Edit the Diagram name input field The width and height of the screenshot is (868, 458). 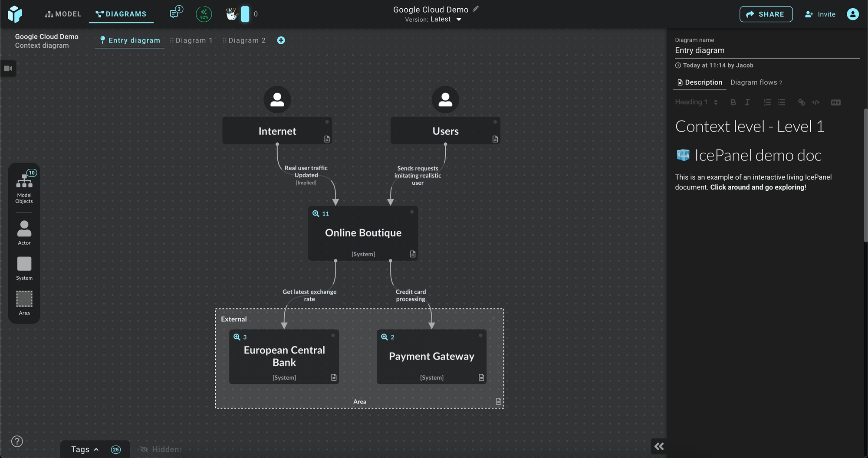(x=767, y=50)
